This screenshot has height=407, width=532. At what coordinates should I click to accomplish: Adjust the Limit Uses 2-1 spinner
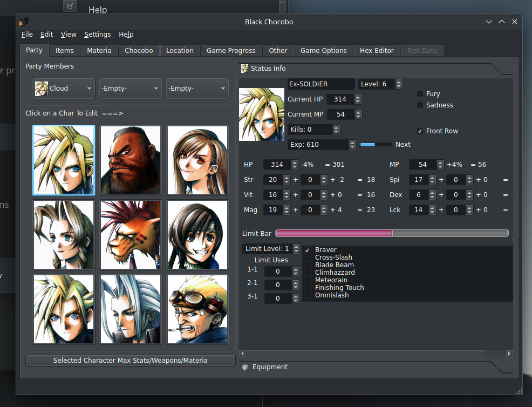point(296,285)
